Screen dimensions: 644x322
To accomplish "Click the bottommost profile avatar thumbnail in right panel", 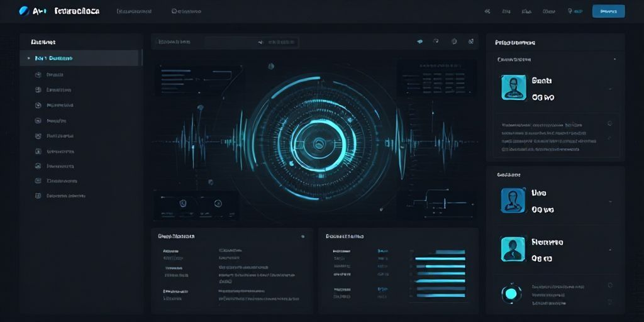I will 513,249.
